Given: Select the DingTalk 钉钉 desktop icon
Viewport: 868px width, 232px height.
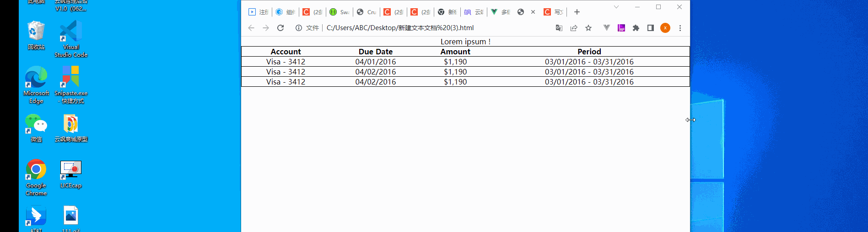Looking at the screenshot, I should click(36, 219).
